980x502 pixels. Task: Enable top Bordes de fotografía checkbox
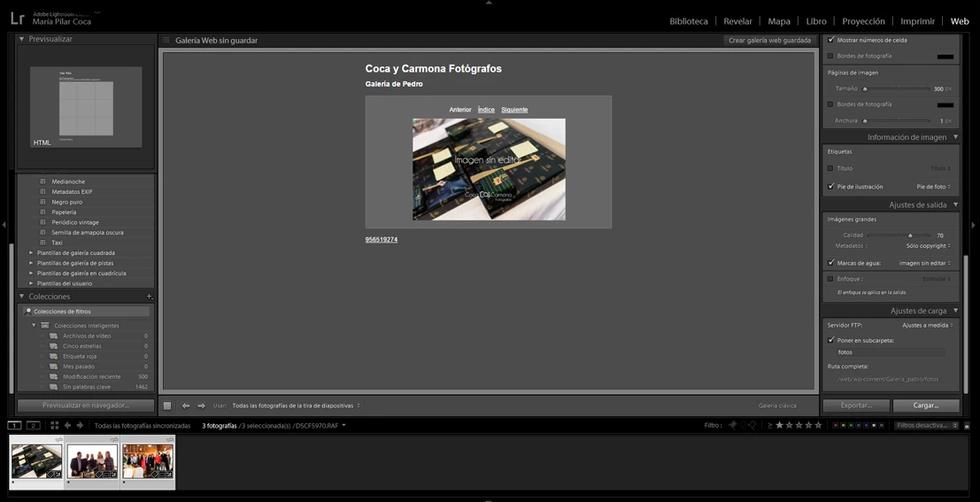click(x=830, y=56)
